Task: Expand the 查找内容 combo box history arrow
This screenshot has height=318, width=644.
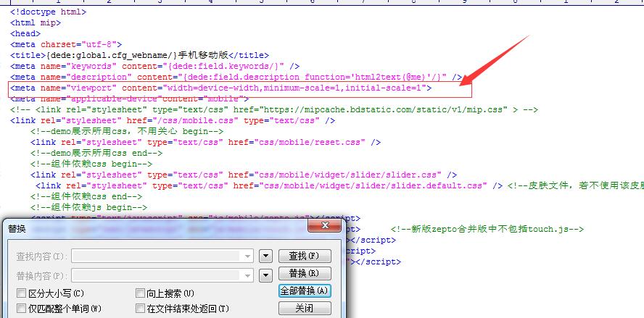Action: 249,256
